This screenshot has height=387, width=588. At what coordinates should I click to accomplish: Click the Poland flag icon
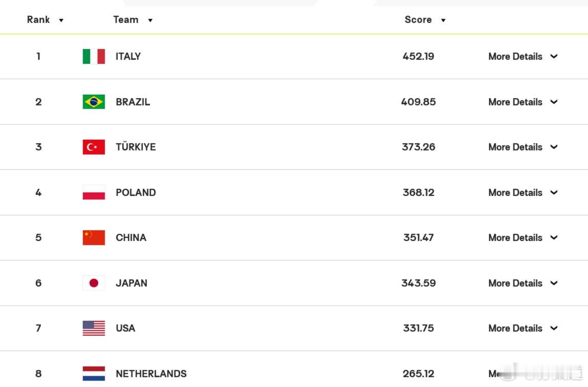tap(94, 192)
